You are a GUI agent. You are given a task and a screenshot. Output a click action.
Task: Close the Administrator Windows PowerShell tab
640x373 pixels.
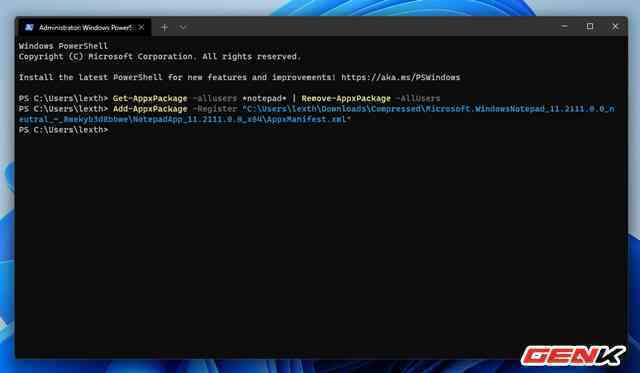(141, 27)
